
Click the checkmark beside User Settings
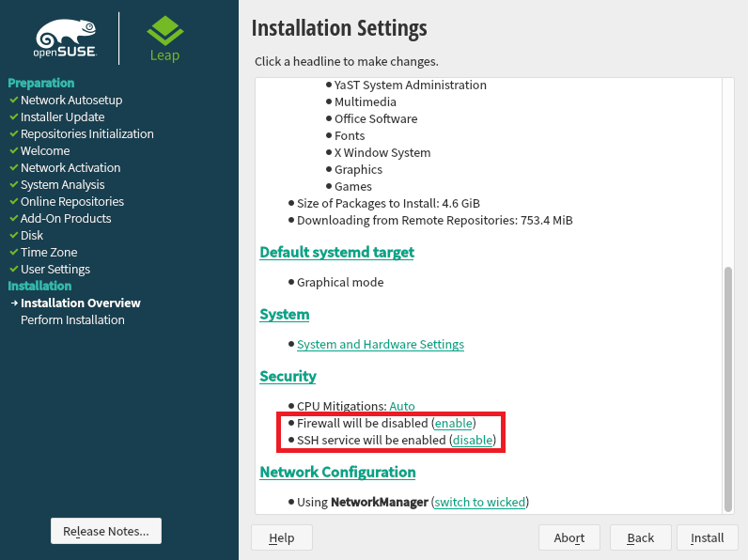tap(14, 269)
